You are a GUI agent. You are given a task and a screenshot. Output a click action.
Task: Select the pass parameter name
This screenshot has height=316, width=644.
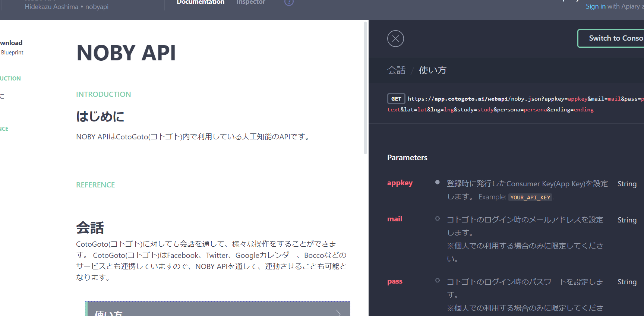(x=395, y=281)
